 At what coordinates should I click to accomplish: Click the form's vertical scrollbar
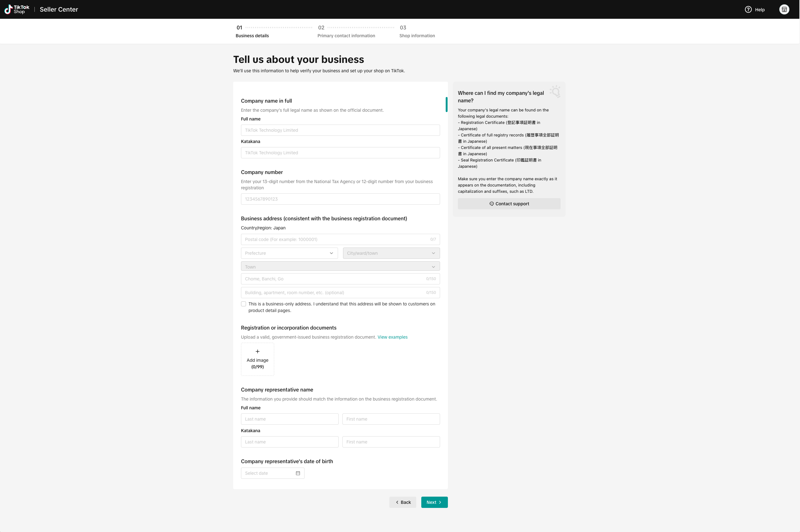click(x=447, y=105)
